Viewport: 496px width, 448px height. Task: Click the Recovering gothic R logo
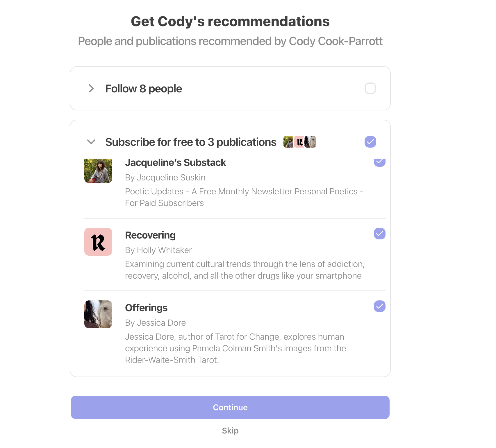(x=98, y=242)
